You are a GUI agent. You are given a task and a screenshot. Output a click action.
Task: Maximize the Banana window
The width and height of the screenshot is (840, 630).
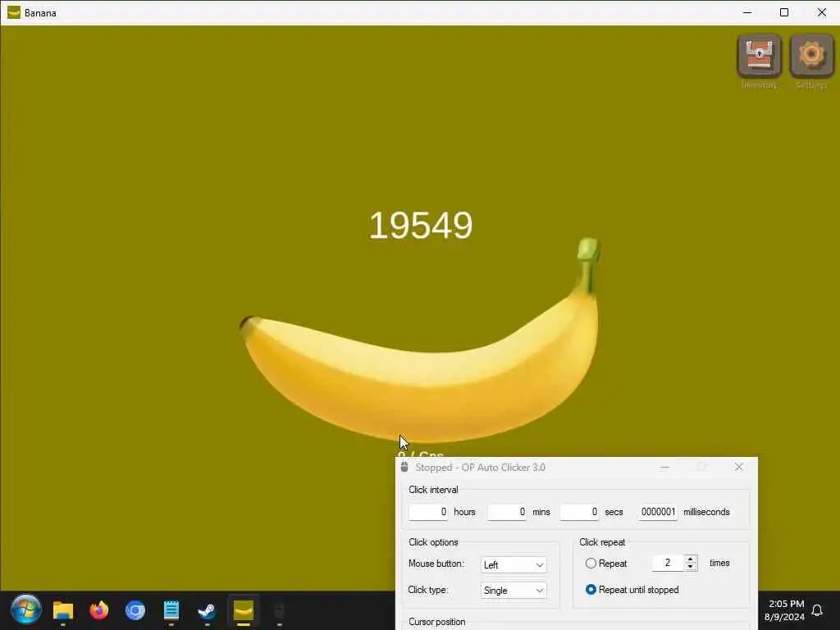[x=784, y=12]
